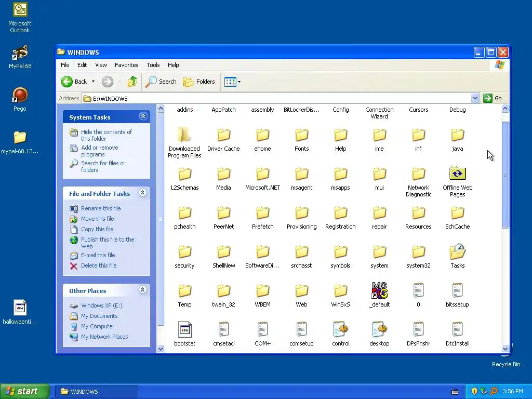Click the security shield tray icon
This screenshot has height=399, width=532.
click(474, 391)
